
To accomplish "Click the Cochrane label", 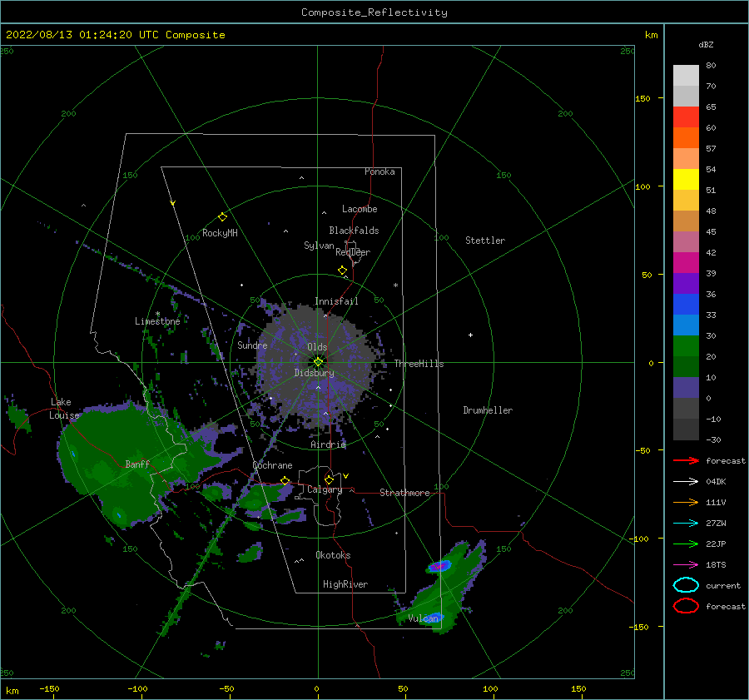I will coord(272,465).
